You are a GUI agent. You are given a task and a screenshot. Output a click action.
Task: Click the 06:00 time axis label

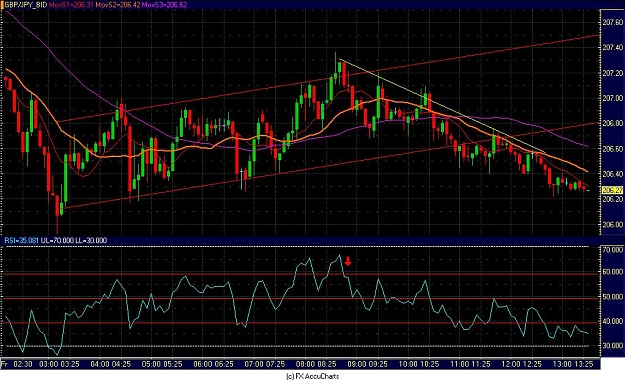click(x=203, y=364)
